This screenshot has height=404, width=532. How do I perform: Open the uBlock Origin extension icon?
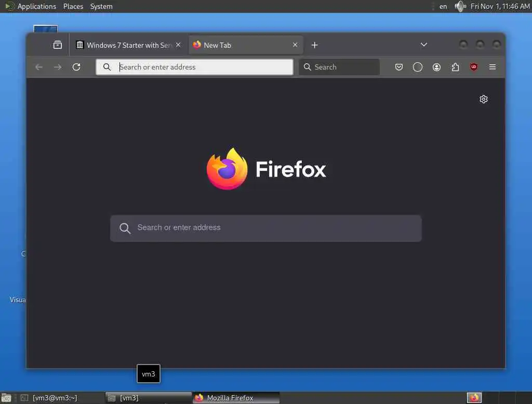click(x=474, y=67)
